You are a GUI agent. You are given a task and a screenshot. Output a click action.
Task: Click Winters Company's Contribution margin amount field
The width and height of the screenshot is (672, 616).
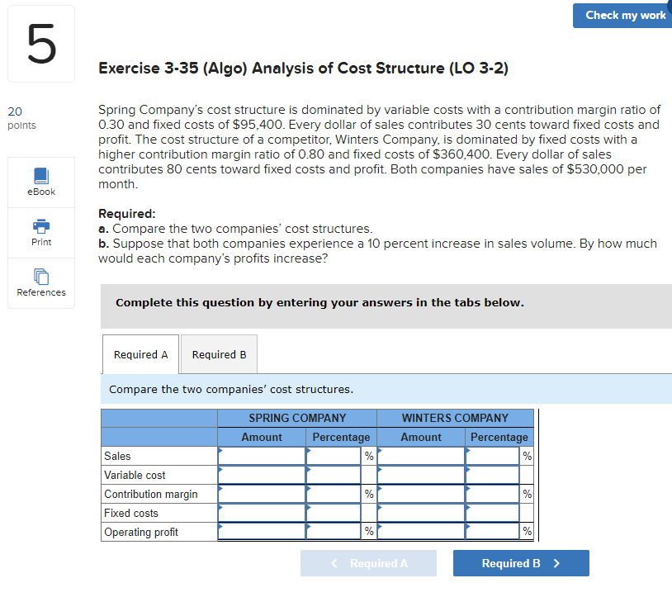point(419,493)
